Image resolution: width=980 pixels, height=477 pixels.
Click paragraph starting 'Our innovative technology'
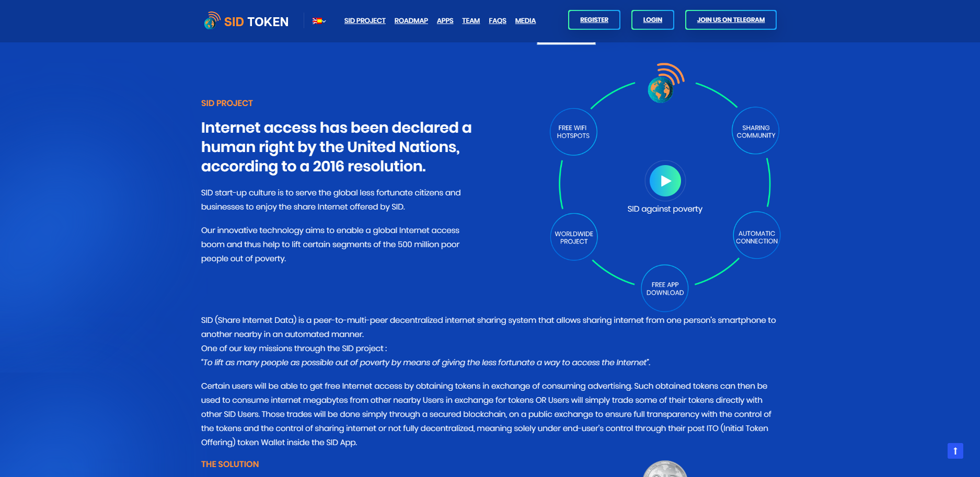pos(330,245)
